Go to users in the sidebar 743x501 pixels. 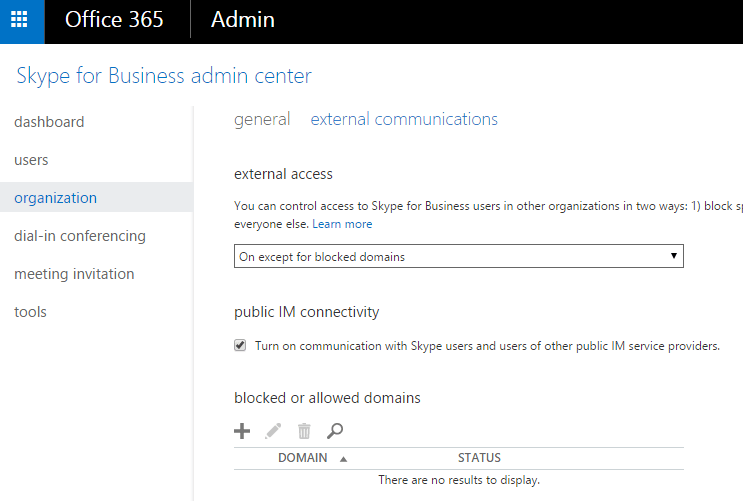31,160
